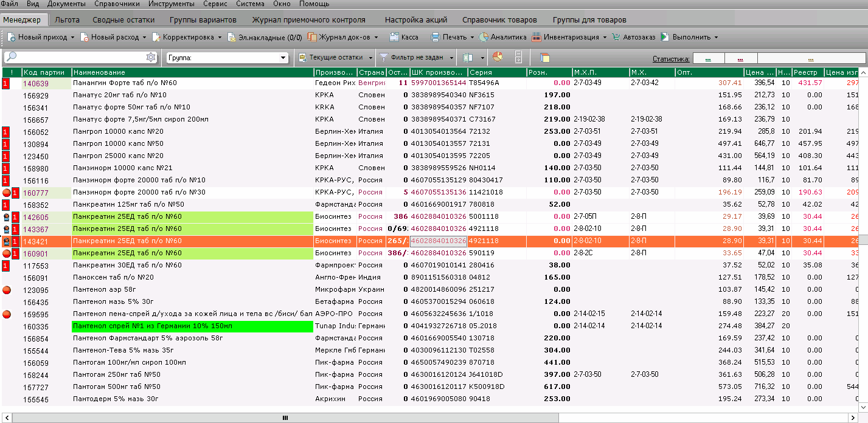This screenshot has height=423, width=868.
Task: Click the Печать printer icon
Action: [x=436, y=37]
